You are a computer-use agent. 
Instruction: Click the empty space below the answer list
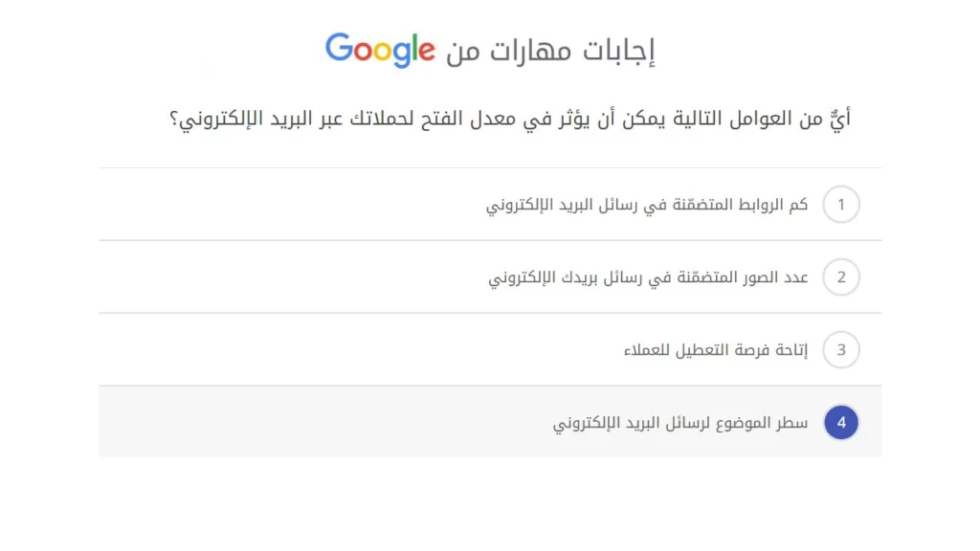(x=490, y=507)
